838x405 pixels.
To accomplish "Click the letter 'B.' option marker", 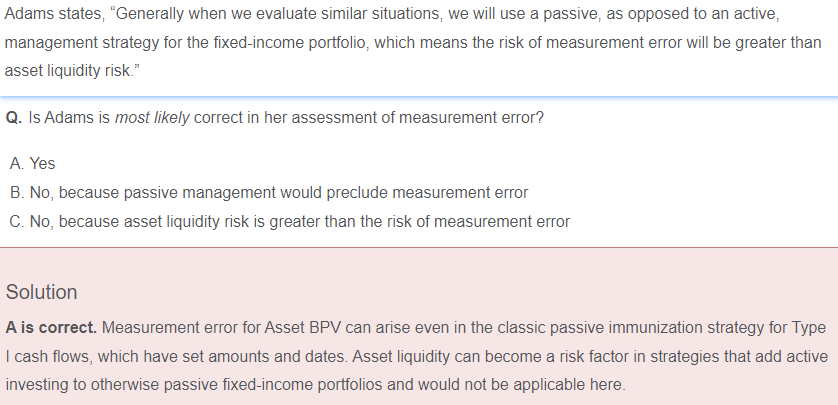I will pos(15,192).
